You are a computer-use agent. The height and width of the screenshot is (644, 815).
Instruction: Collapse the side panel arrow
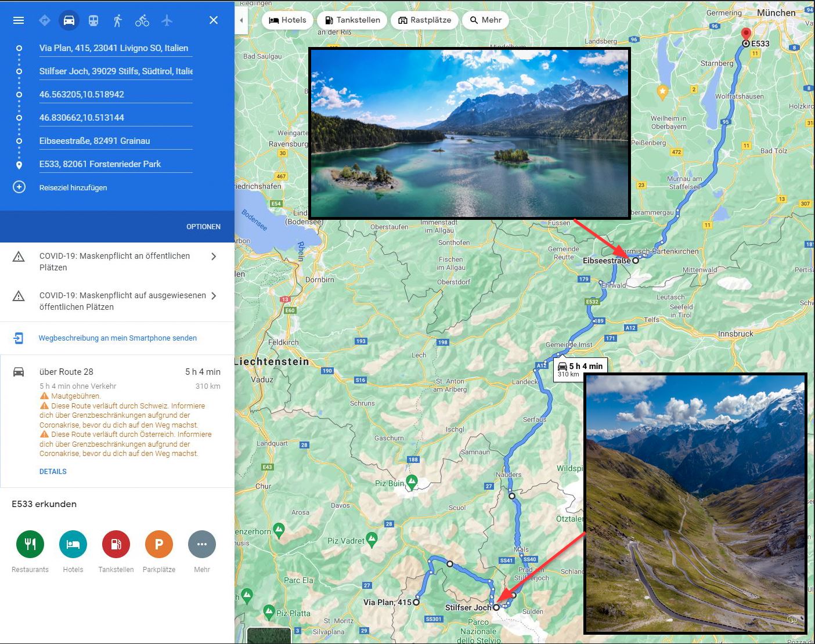tap(241, 20)
